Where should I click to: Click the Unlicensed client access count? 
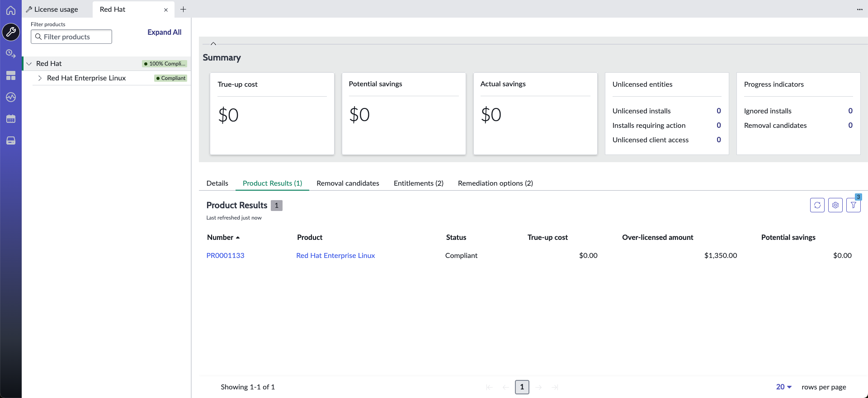[x=719, y=140]
